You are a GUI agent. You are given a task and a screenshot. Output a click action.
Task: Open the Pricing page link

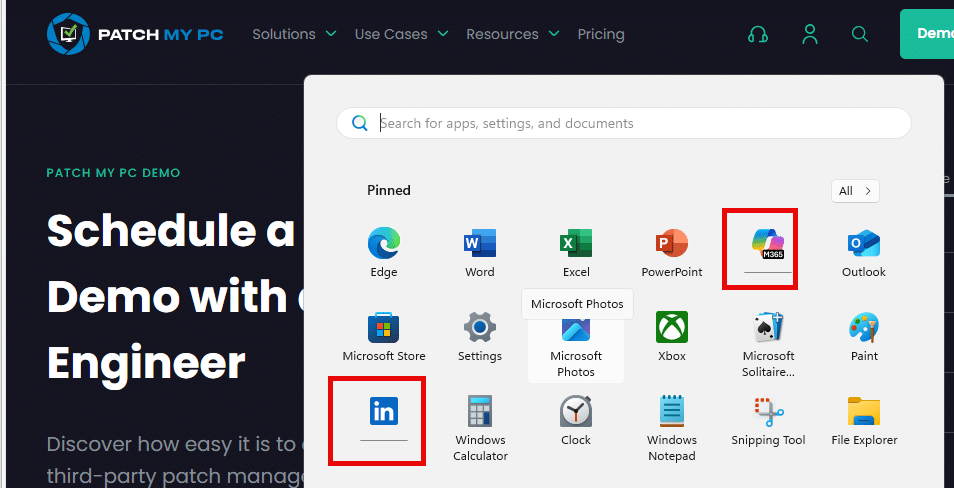click(x=601, y=34)
